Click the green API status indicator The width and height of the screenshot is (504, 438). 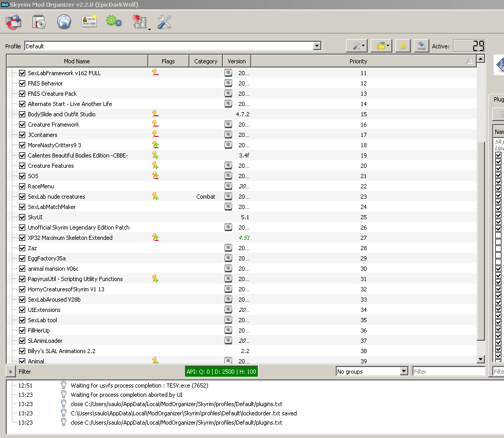(221, 372)
